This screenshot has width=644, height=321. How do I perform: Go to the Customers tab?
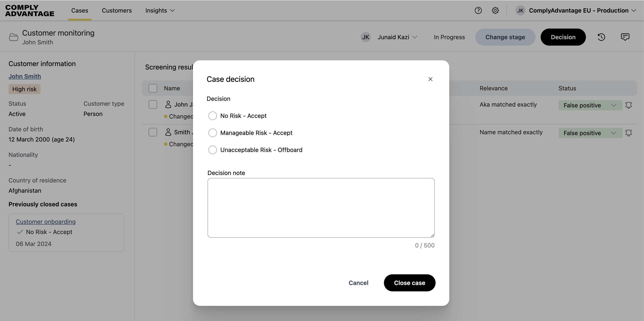tap(117, 10)
